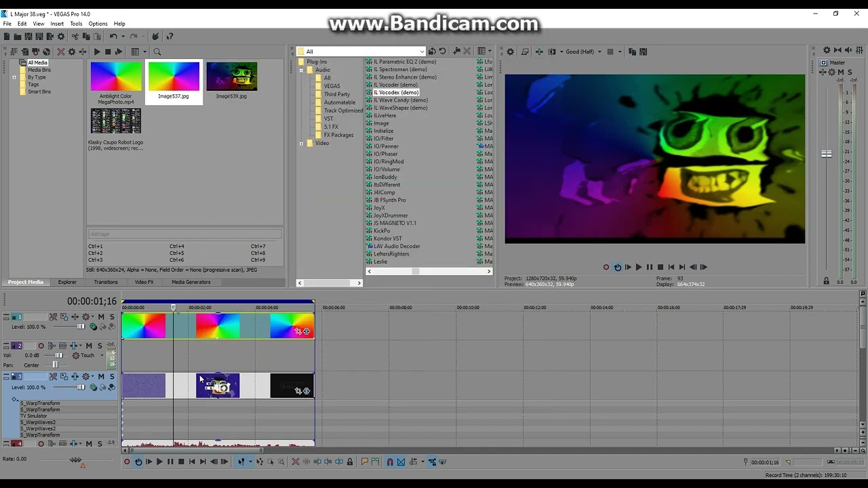Mute audio track 2
Screen dimensions: 868x488
(x=89, y=346)
